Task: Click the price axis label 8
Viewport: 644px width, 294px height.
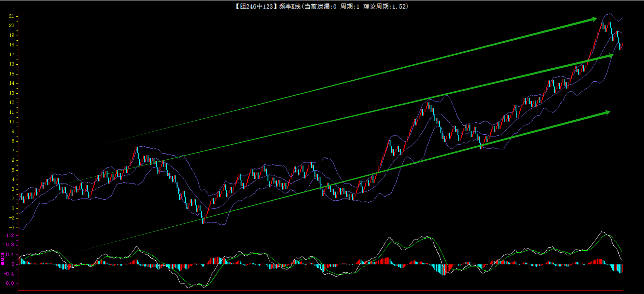Action: [13, 141]
